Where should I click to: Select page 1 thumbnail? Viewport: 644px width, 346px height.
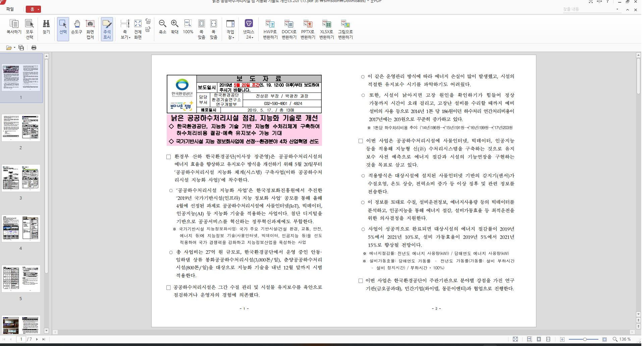tap(21, 78)
